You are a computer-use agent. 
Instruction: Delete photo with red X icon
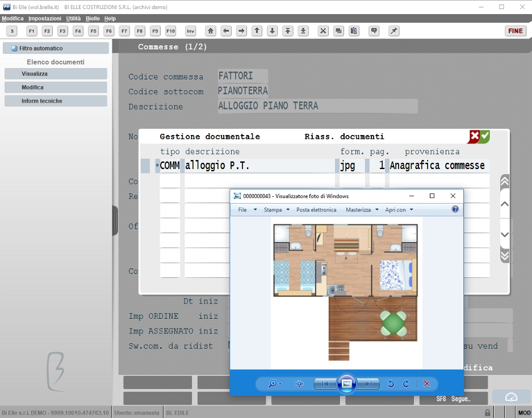coord(427,384)
